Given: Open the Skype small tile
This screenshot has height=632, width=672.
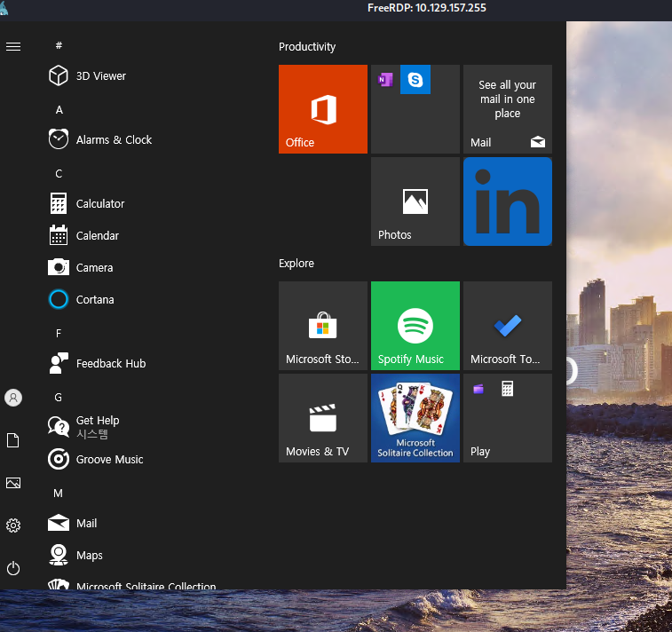Looking at the screenshot, I should click(x=415, y=79).
